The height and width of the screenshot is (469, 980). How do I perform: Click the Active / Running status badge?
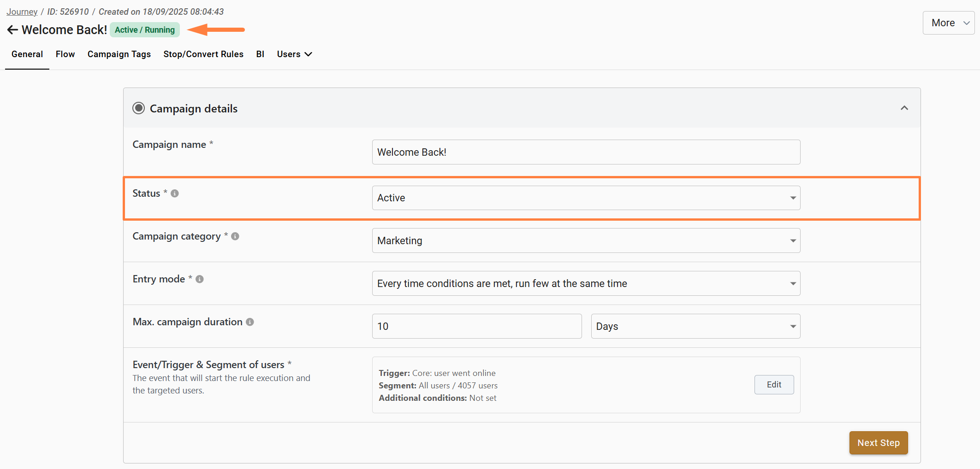[145, 30]
